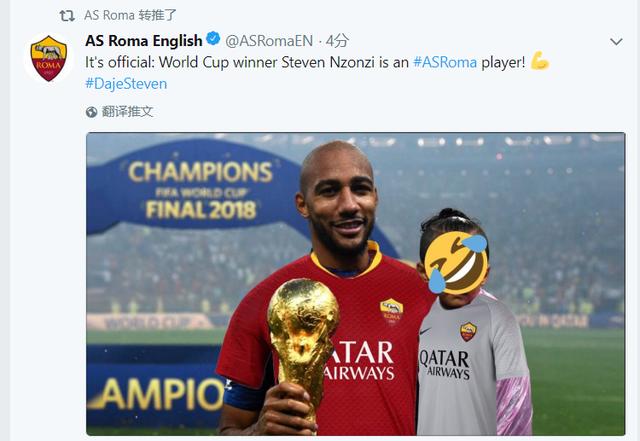Click the blue verified badge next to AS Roma English
This screenshot has width=640, height=441.
(x=213, y=39)
